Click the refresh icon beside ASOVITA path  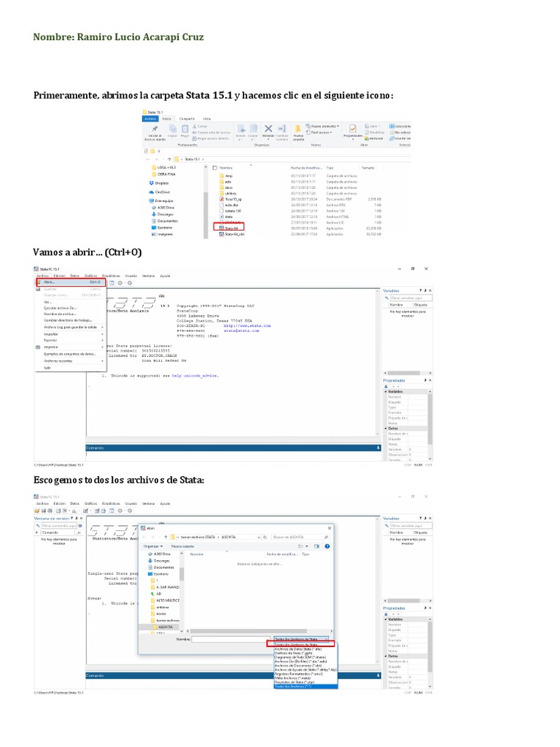click(265, 538)
